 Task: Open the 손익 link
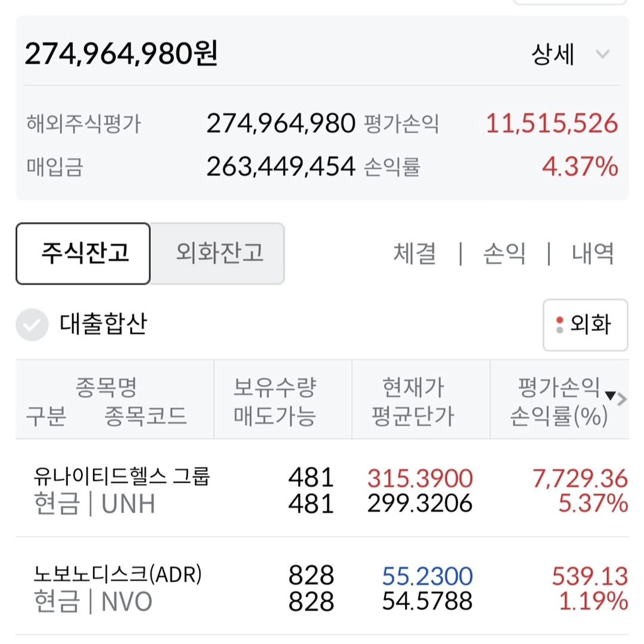(504, 254)
